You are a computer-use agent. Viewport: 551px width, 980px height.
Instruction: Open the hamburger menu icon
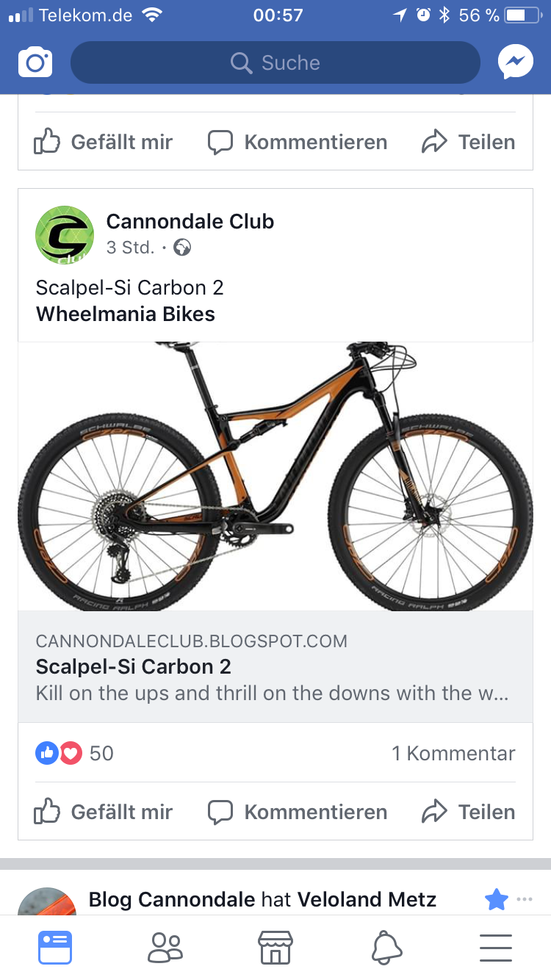tap(496, 948)
